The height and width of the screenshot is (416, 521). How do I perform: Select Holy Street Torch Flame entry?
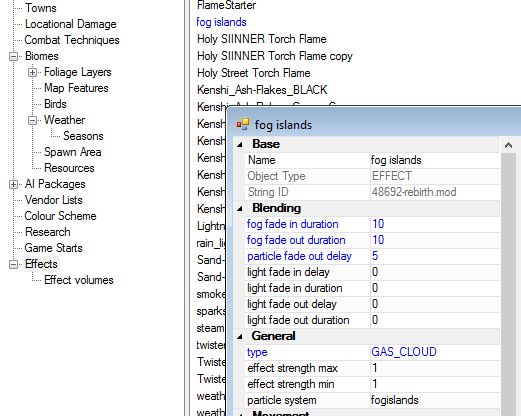(x=254, y=73)
